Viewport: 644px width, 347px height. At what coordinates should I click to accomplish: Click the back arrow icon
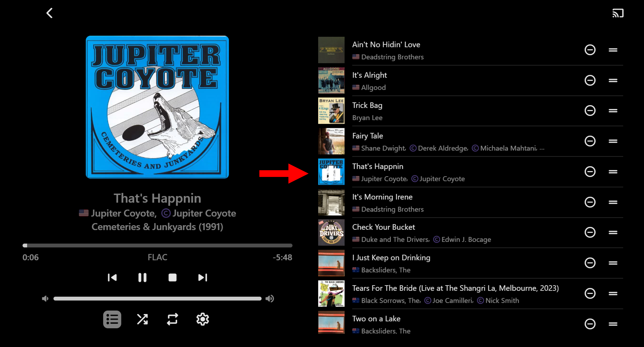(49, 13)
